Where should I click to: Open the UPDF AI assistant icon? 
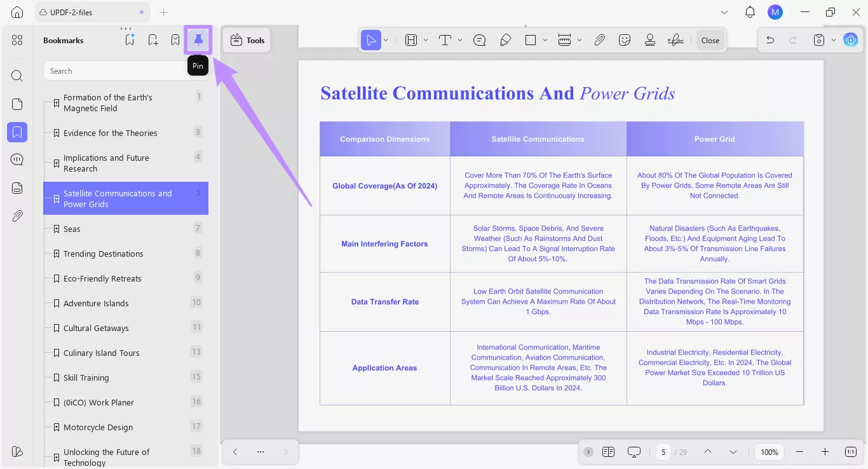[850, 40]
